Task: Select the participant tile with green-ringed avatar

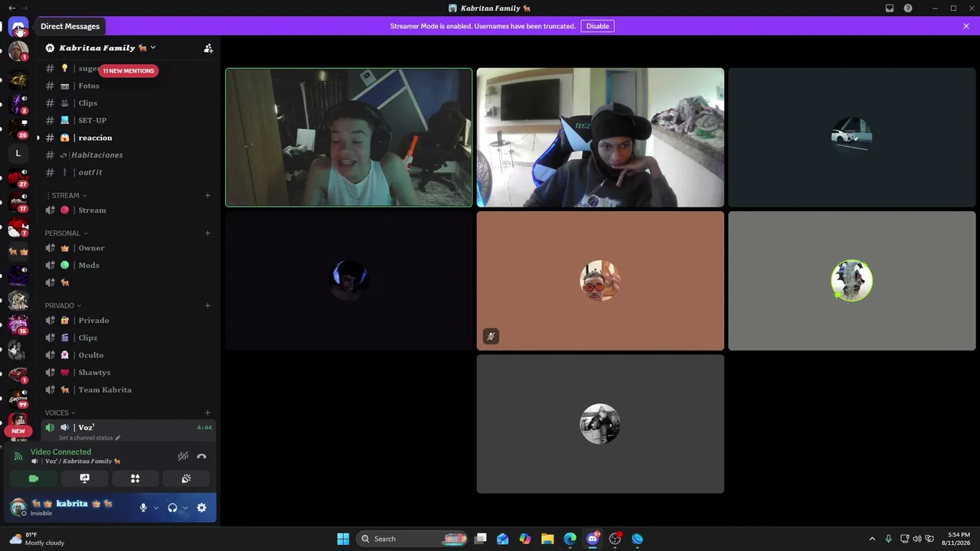Action: [x=852, y=281]
